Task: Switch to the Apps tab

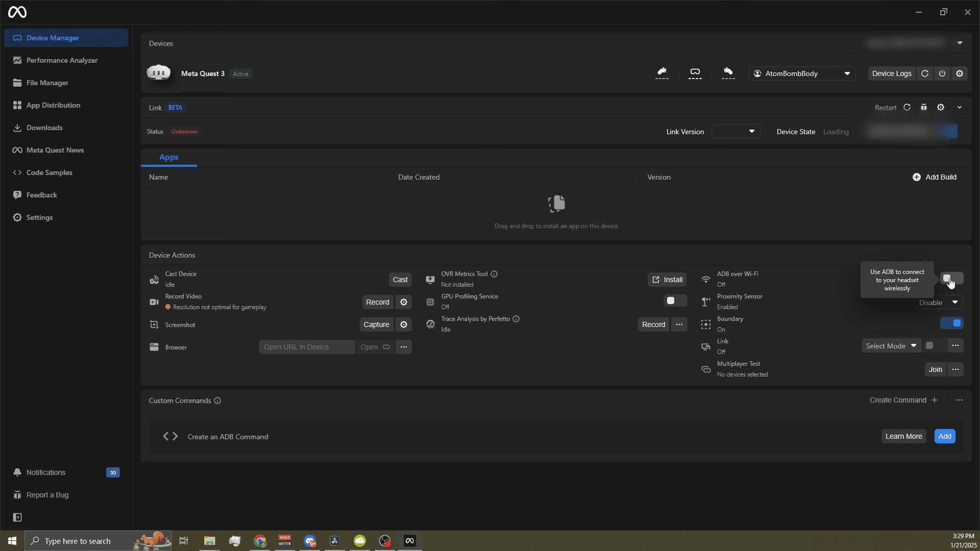Action: (x=168, y=157)
